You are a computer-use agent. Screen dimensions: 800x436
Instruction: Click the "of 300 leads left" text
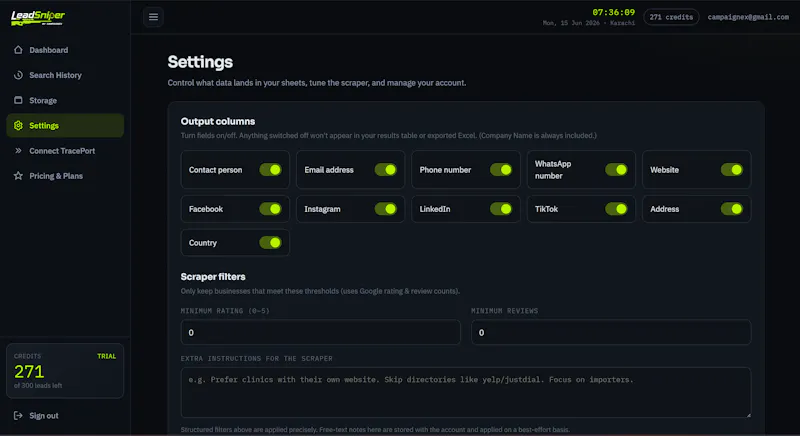point(38,386)
